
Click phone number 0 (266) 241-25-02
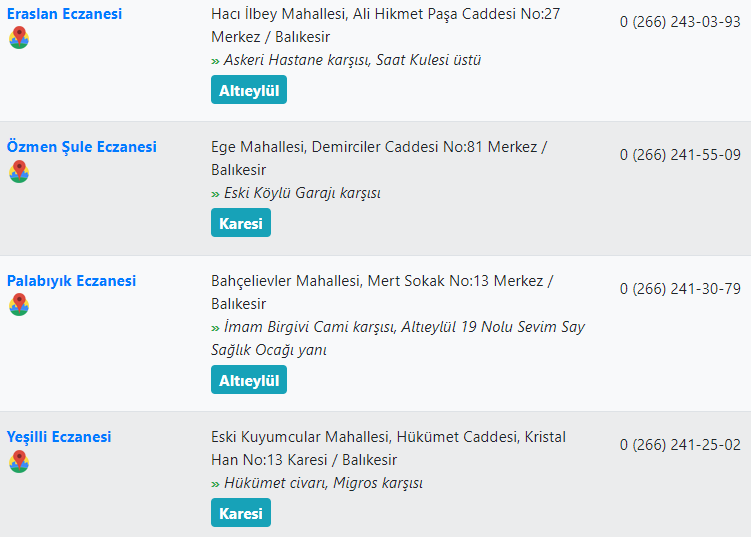(x=680, y=444)
